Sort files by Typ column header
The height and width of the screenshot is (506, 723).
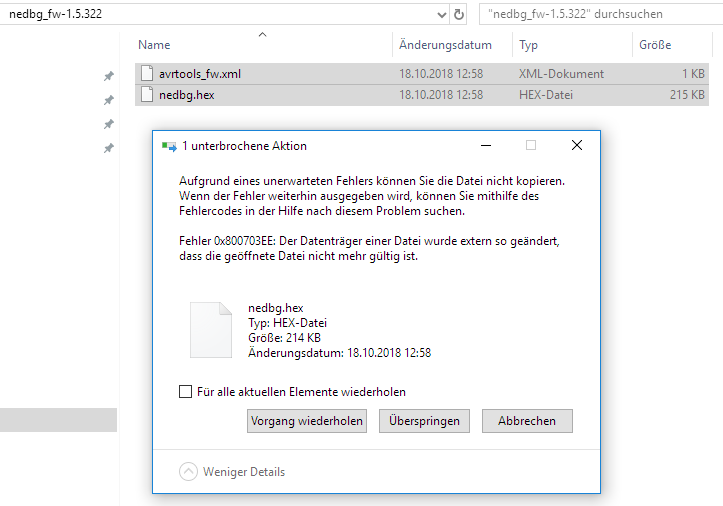(528, 45)
